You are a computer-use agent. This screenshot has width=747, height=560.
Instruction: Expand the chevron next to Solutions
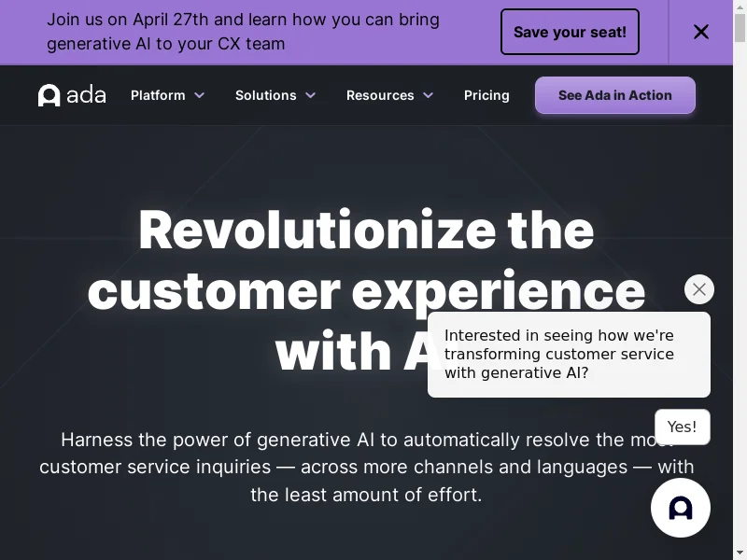(311, 96)
